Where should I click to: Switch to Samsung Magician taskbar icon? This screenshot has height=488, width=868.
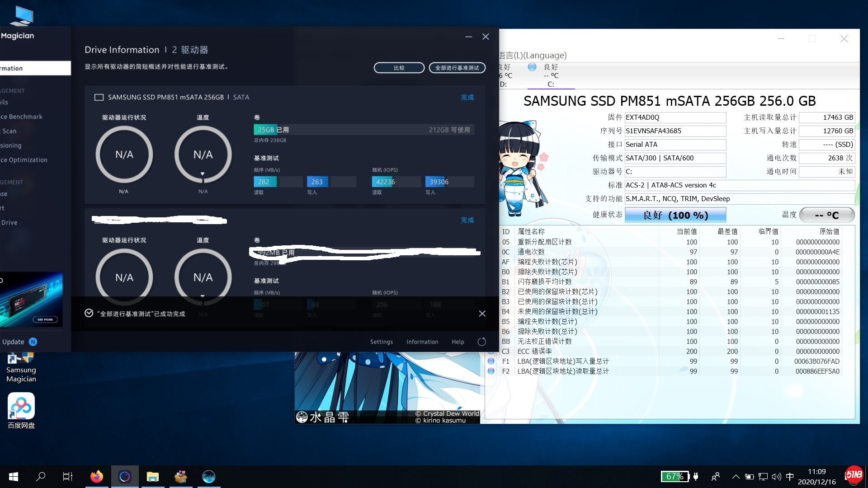coord(124,477)
